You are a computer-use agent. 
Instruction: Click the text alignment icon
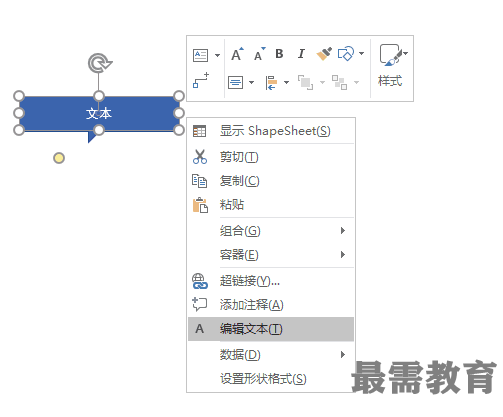236,82
